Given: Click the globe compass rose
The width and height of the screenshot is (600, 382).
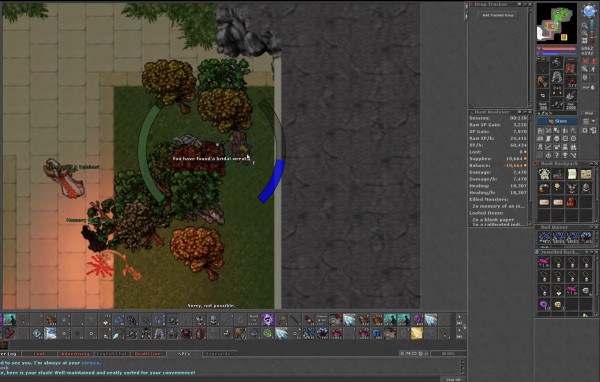Looking at the screenshot, I should [590, 10].
